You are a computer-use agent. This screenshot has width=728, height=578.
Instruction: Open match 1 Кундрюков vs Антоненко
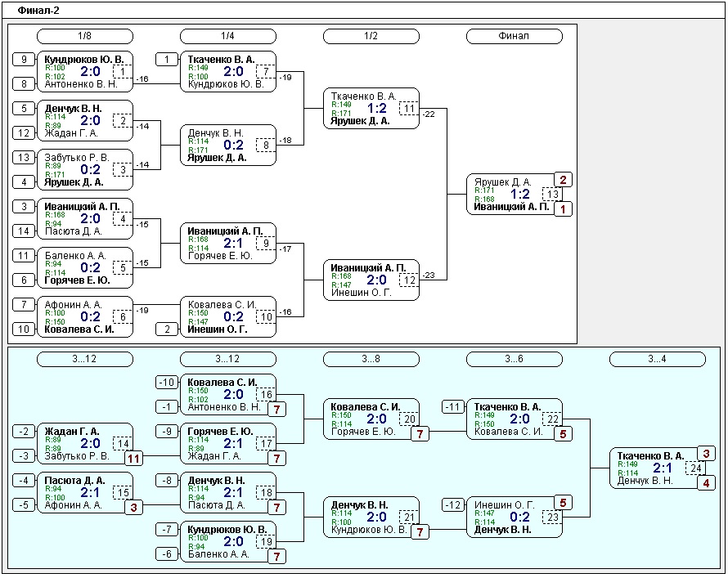coord(85,71)
